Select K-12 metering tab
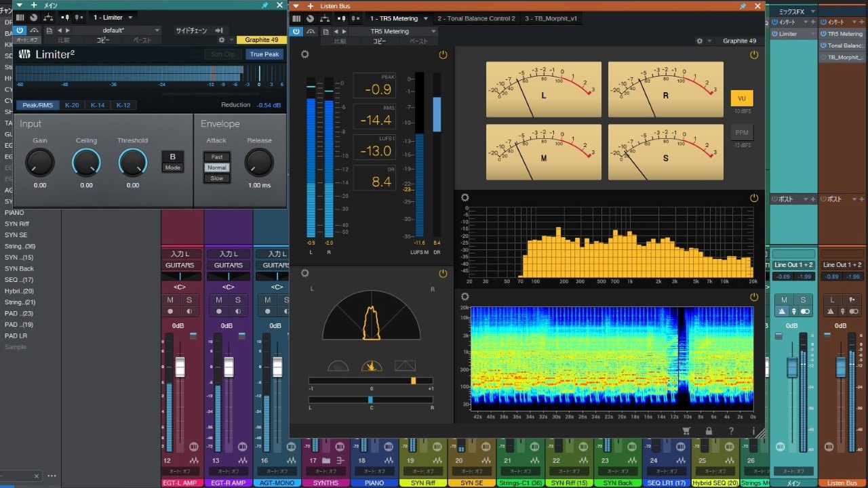The height and width of the screenshot is (488, 868). tap(123, 105)
